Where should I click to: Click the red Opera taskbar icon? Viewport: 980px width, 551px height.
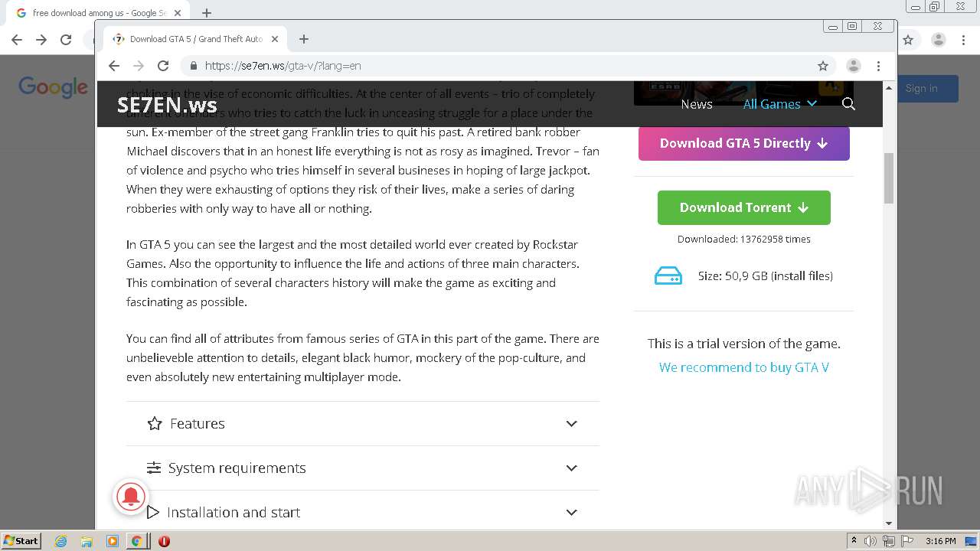point(164,541)
